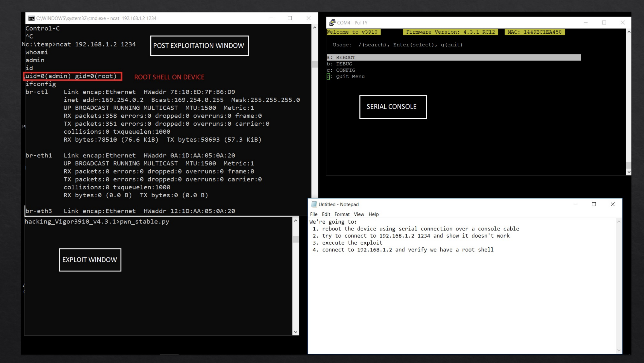Click the 'uid=0(admin) gid=0(root)' output line

coord(71,76)
